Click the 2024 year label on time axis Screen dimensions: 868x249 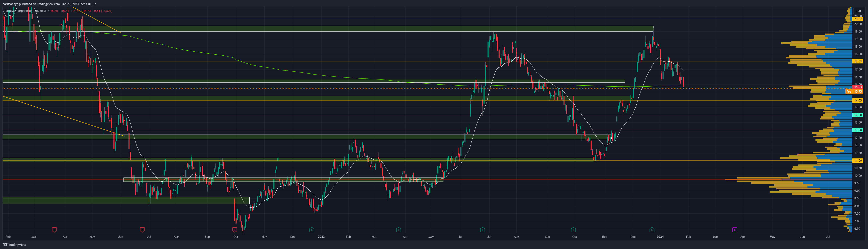[660, 237]
